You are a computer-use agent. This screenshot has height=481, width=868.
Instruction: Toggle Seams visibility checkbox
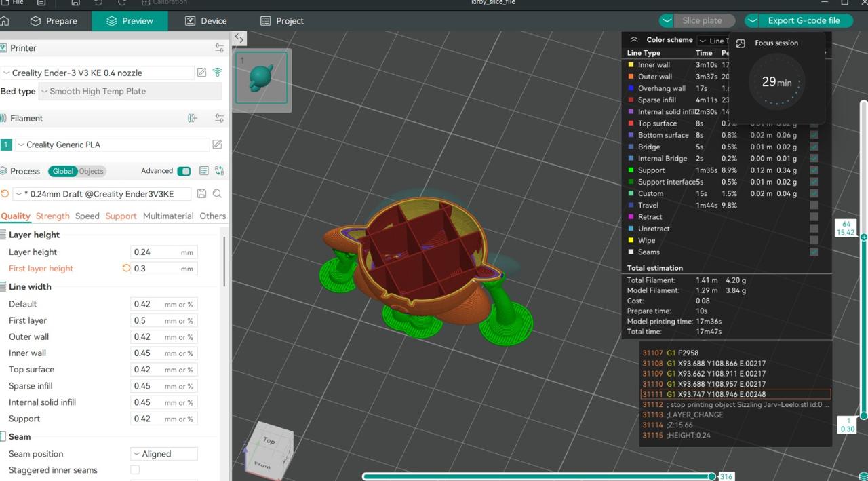pyautogui.click(x=814, y=252)
